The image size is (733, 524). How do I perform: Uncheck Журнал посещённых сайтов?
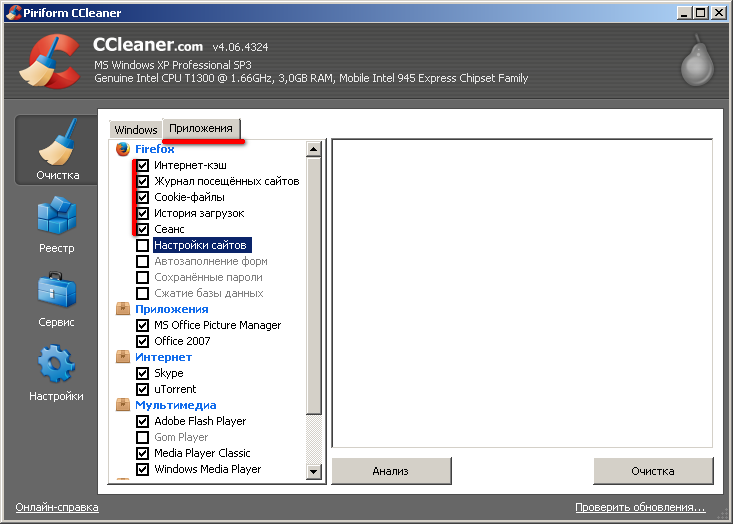tap(143, 181)
